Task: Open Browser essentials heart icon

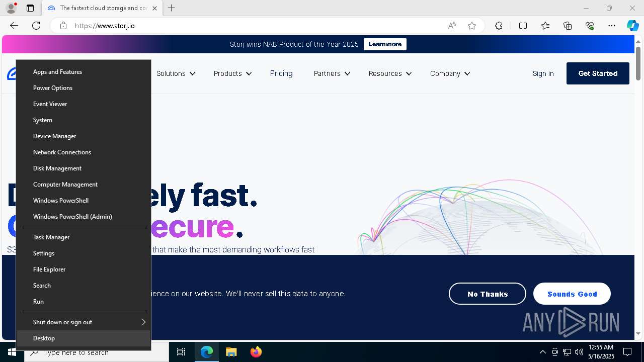Action: 590,26
